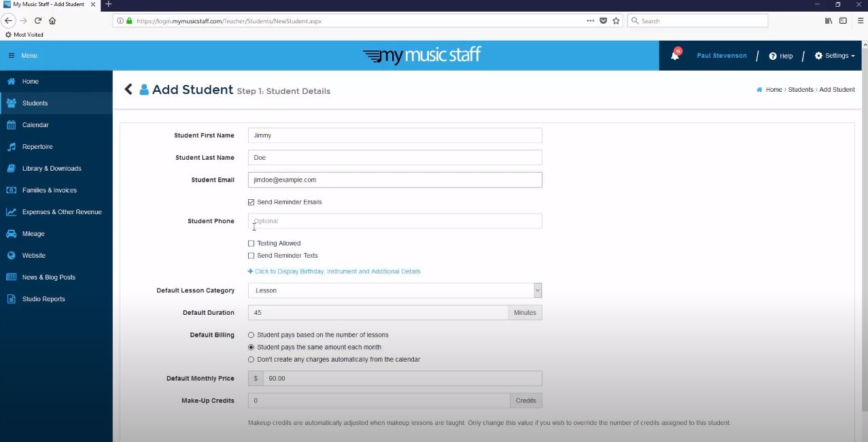Click the Expenses & Other Revenue chart icon
The height and width of the screenshot is (442, 868).
pos(11,212)
